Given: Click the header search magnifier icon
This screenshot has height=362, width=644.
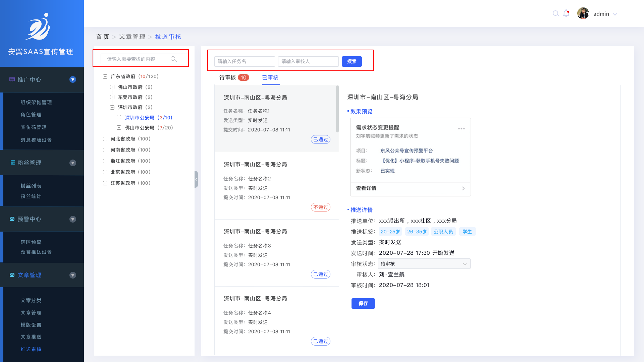Looking at the screenshot, I should pos(556,14).
